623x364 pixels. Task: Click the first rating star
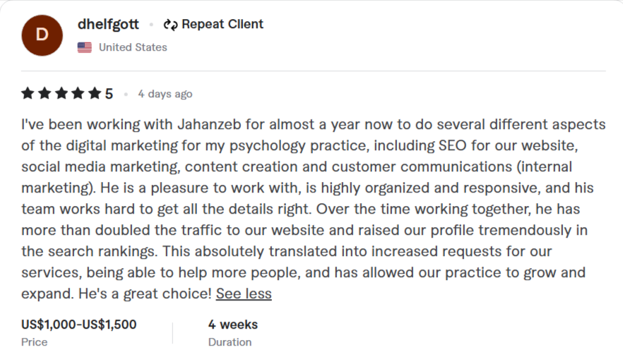[28, 94]
